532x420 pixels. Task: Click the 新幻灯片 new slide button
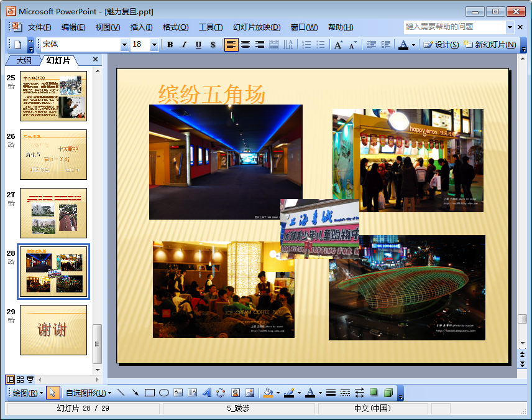[x=490, y=45]
